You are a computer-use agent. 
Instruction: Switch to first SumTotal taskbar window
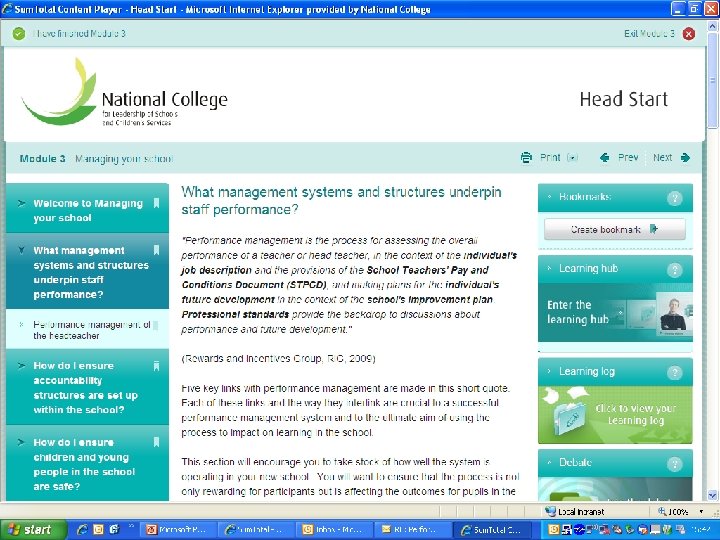(x=256, y=530)
